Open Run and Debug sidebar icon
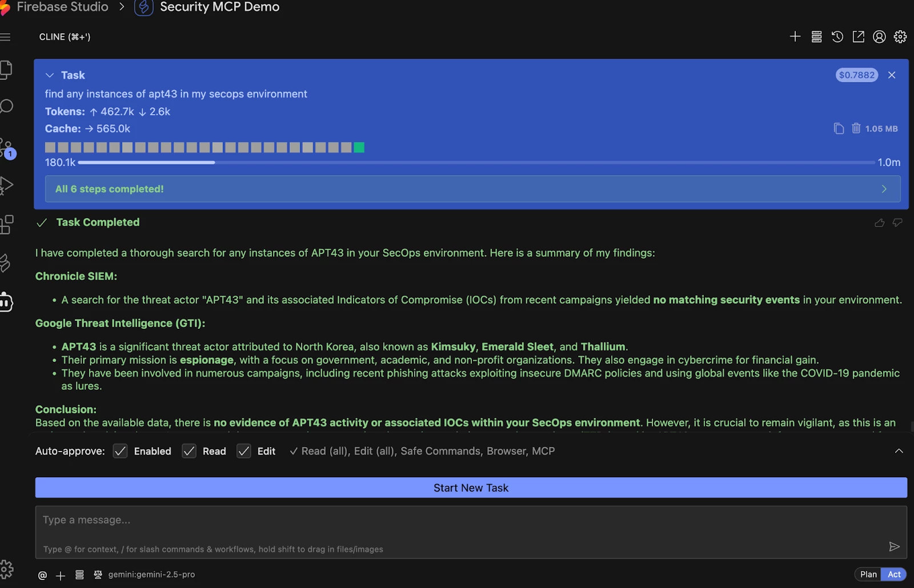 tap(6, 186)
